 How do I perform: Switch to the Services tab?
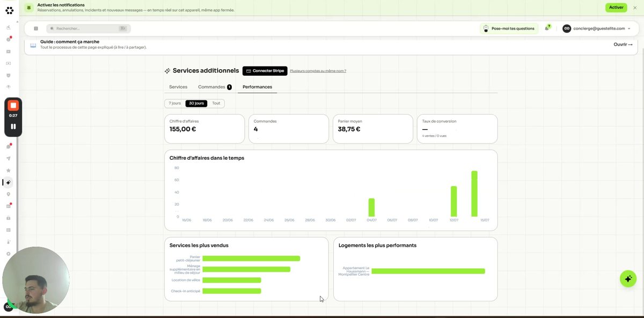click(x=178, y=87)
